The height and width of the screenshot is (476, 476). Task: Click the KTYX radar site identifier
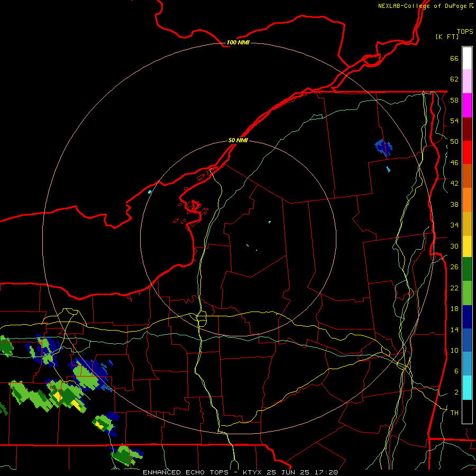[x=252, y=472]
